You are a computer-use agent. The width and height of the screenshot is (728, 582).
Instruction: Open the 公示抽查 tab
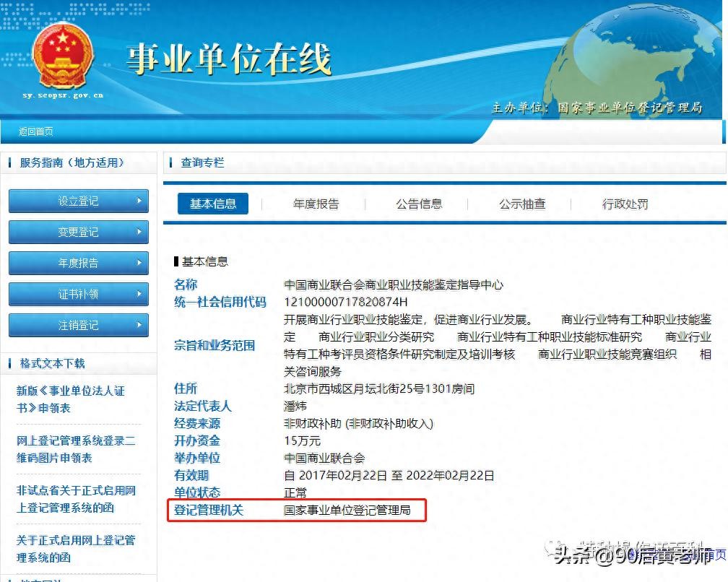522,204
